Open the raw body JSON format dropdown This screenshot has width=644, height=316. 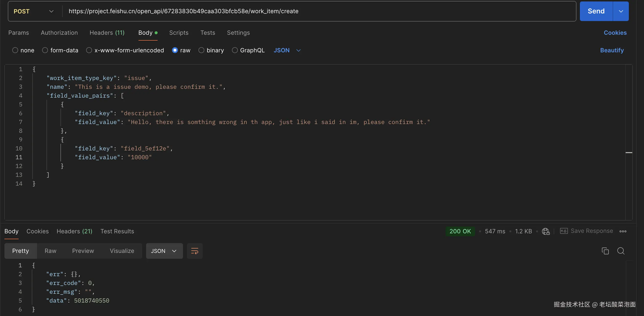click(287, 50)
